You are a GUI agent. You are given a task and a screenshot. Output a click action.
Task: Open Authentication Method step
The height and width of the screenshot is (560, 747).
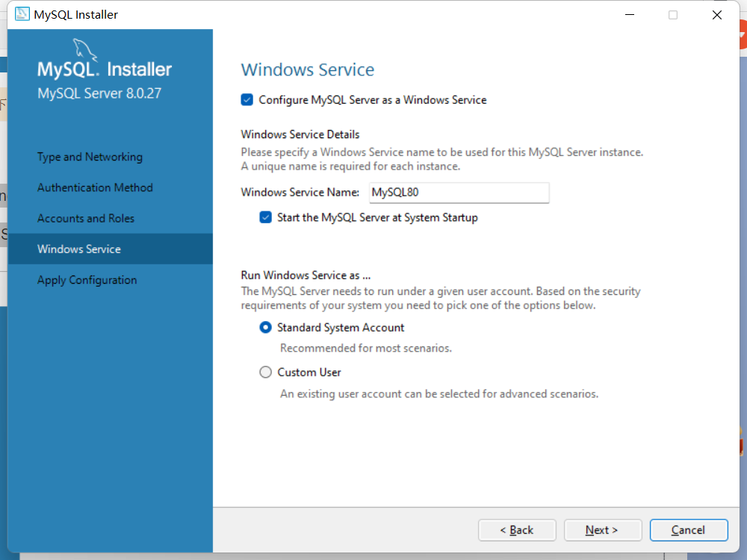pos(96,187)
